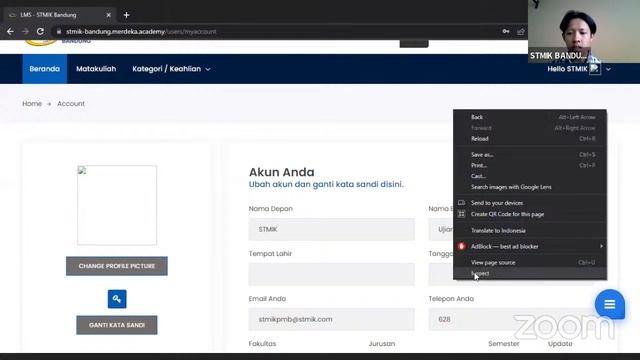640x360 pixels.
Task: Open AdBlock submenu arrow in context menu
Action: tap(601, 246)
